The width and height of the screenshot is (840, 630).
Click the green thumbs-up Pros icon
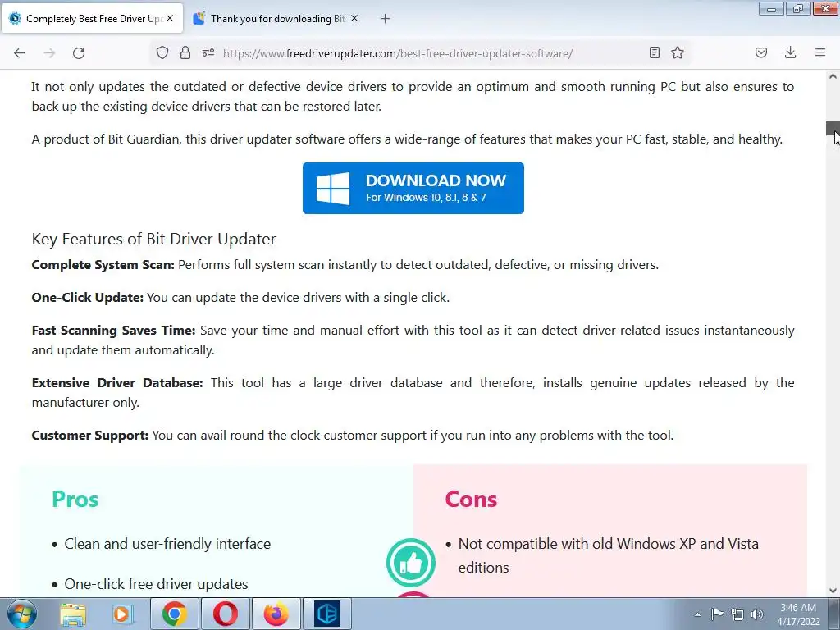coord(411,563)
